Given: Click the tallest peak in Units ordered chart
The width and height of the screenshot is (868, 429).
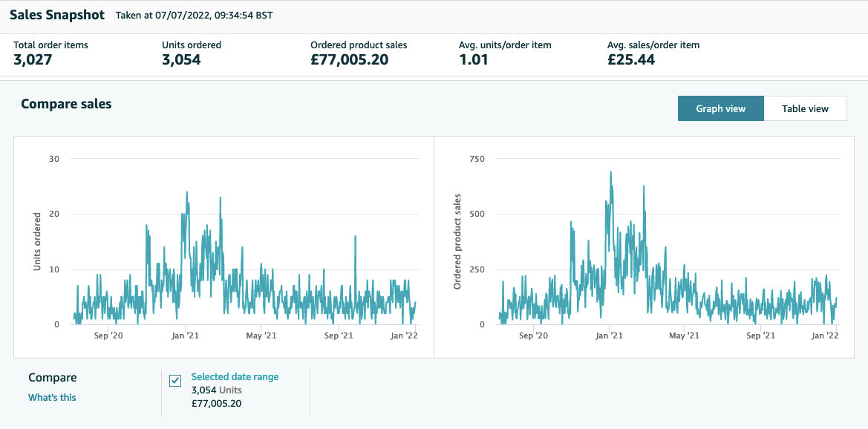Looking at the screenshot, I should coord(186,193).
